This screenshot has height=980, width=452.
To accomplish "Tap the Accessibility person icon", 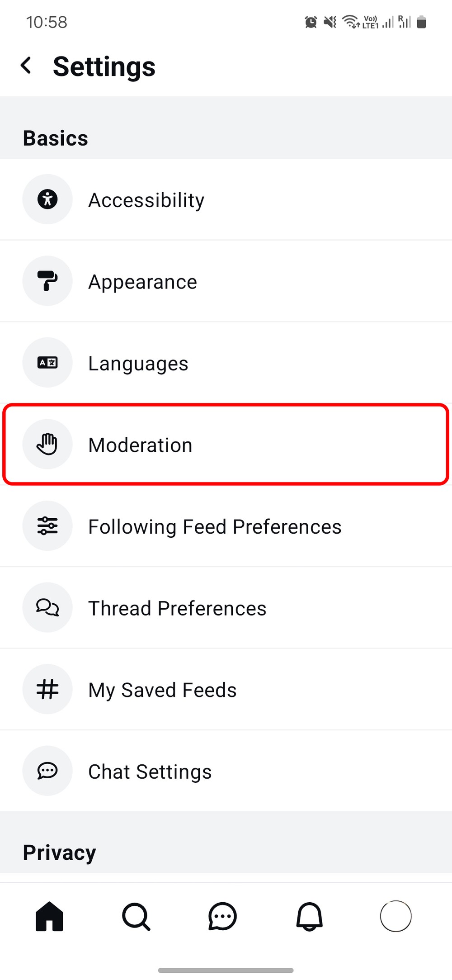I will [x=47, y=199].
